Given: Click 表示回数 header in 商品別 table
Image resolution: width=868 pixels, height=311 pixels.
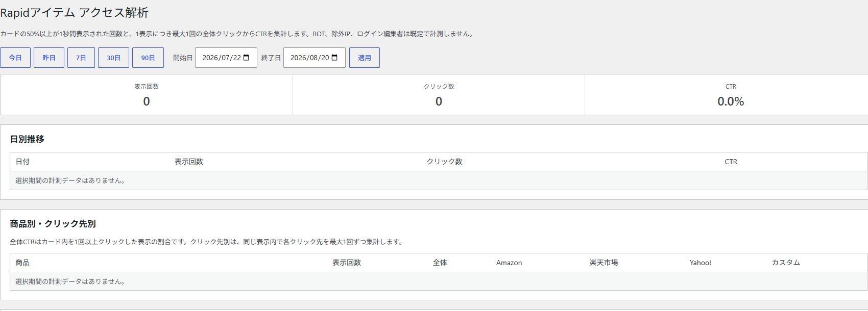Looking at the screenshot, I should 347,263.
